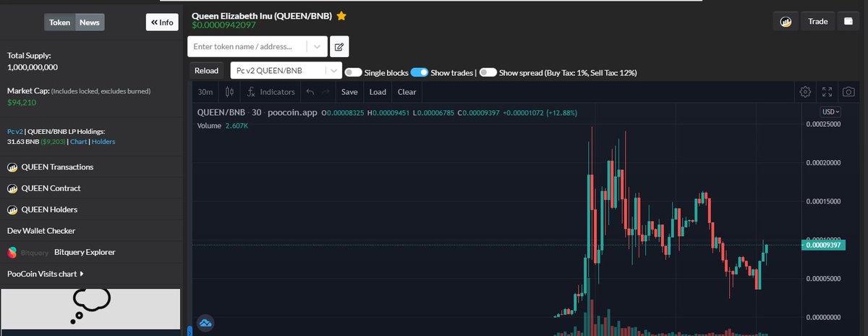Switch to the News tab
868x336 pixels.
[90, 22]
